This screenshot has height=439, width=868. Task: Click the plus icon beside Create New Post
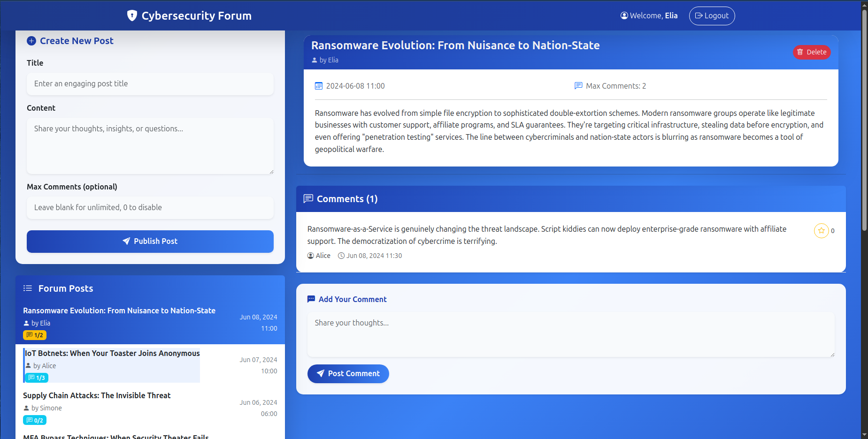[31, 41]
